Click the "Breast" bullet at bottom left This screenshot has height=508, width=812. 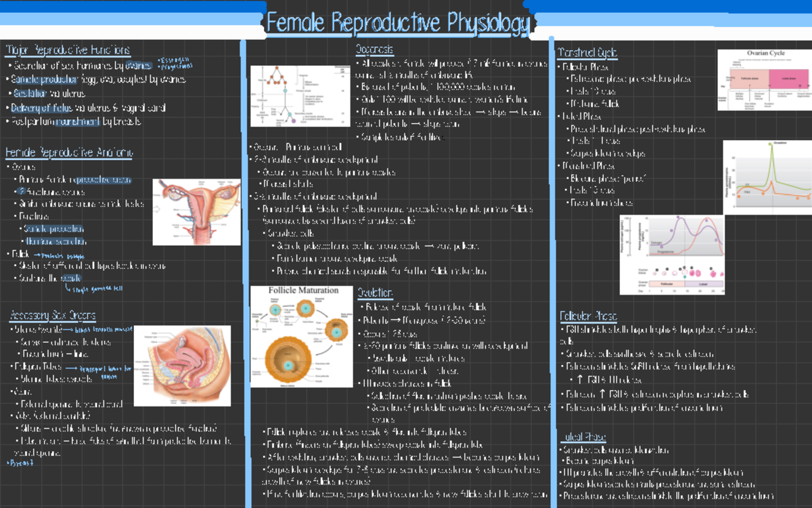point(20,463)
